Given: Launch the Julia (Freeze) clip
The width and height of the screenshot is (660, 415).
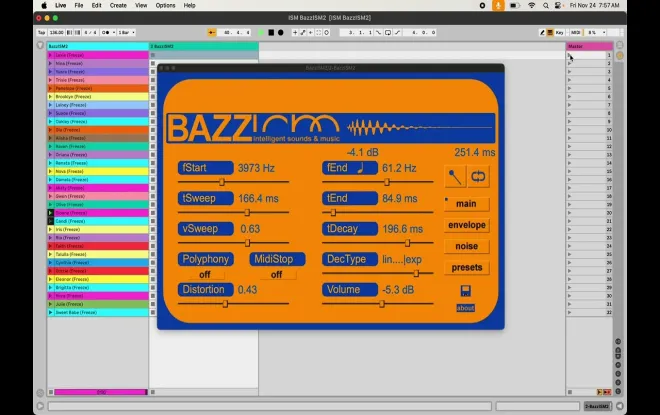Looking at the screenshot, I should [51, 304].
